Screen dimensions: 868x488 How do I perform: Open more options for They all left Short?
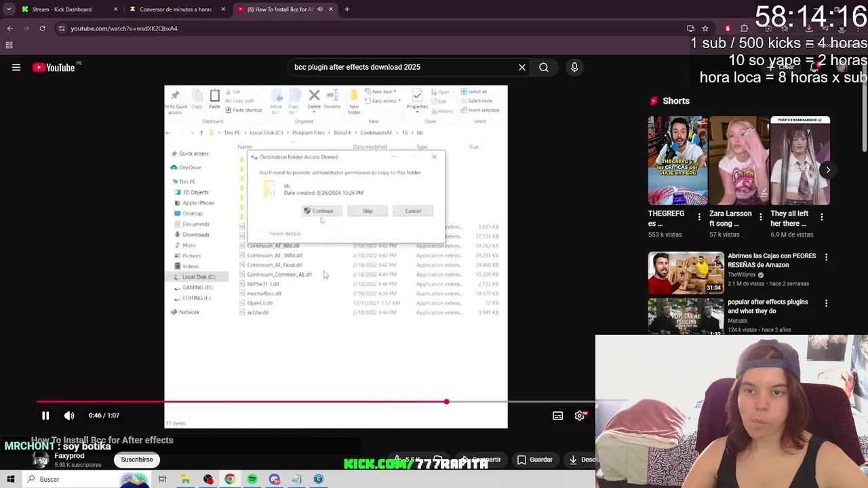(x=822, y=218)
